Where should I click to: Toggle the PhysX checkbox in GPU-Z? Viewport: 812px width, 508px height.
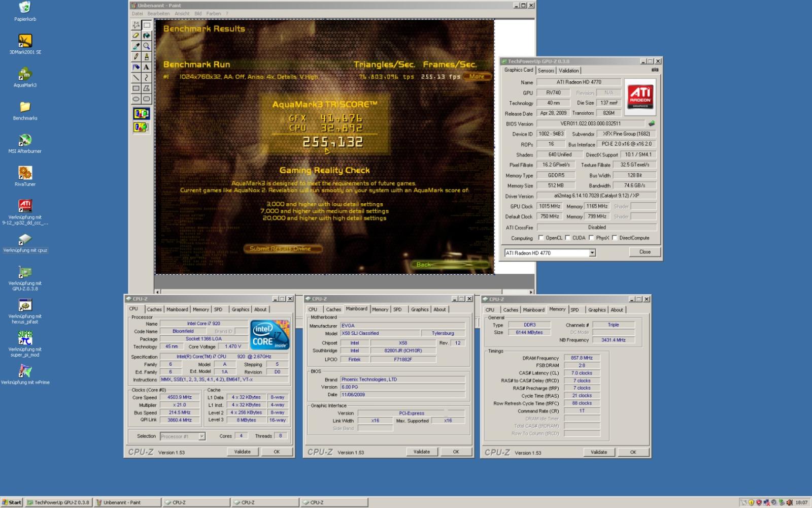(x=591, y=238)
